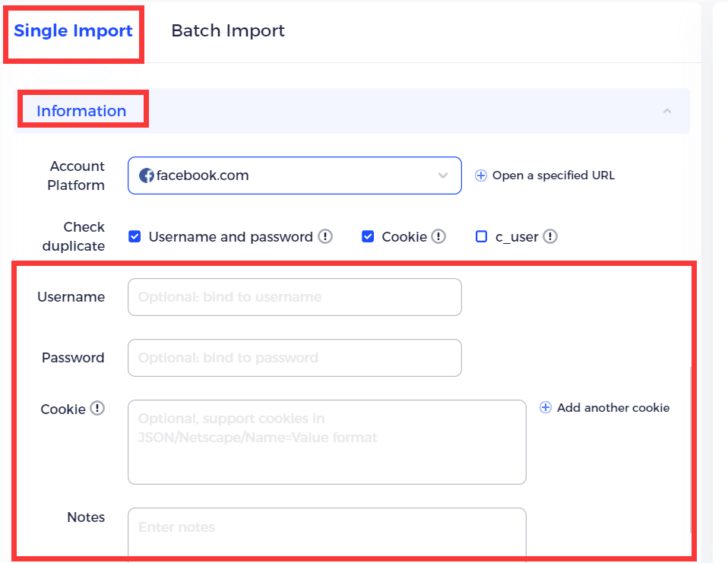Image resolution: width=728 pixels, height=563 pixels.
Task: Click the Information section header
Action: click(81, 111)
